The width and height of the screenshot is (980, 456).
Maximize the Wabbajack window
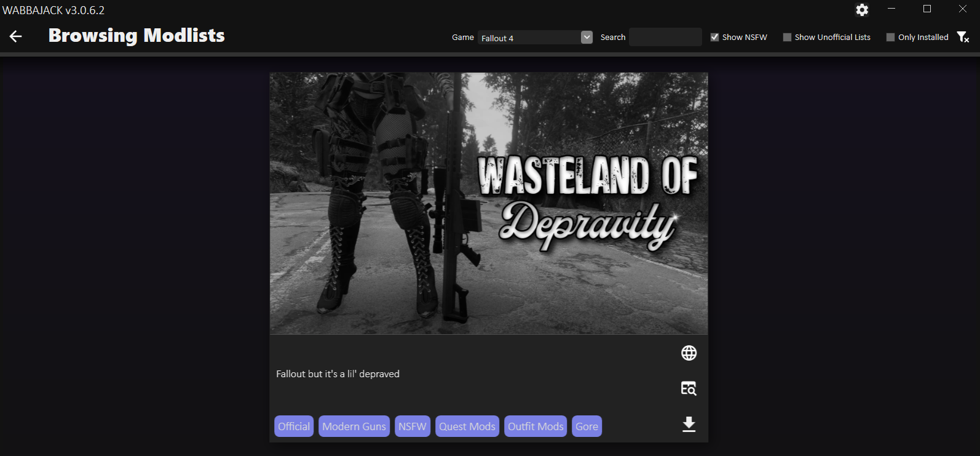pos(927,9)
